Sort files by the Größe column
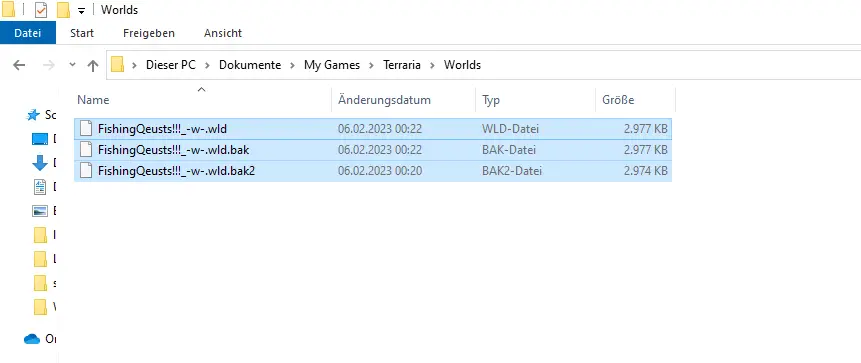 pos(635,100)
